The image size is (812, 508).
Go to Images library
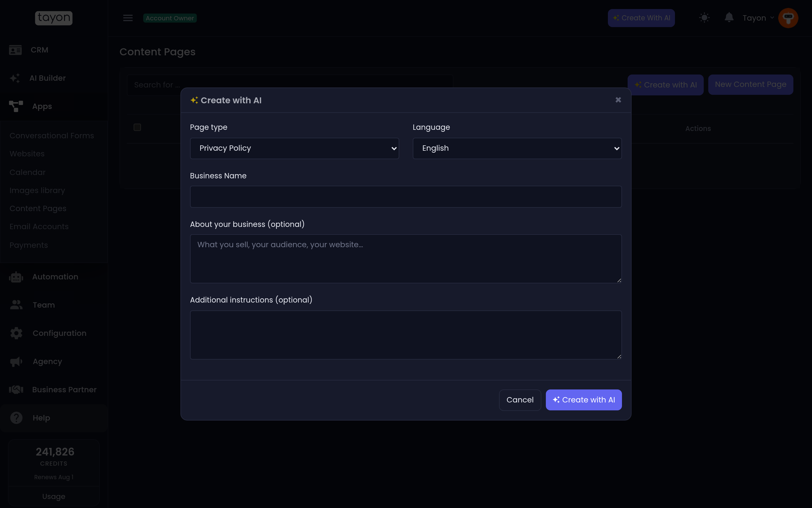tap(37, 190)
